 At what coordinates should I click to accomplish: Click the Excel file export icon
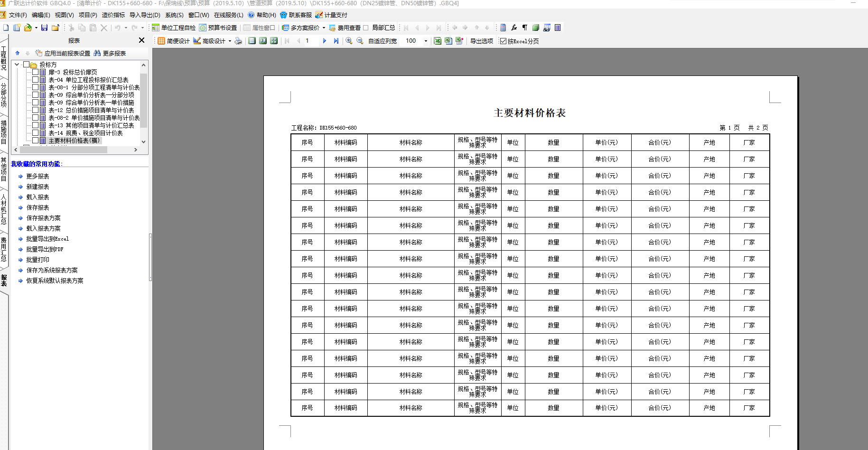pyautogui.click(x=448, y=41)
